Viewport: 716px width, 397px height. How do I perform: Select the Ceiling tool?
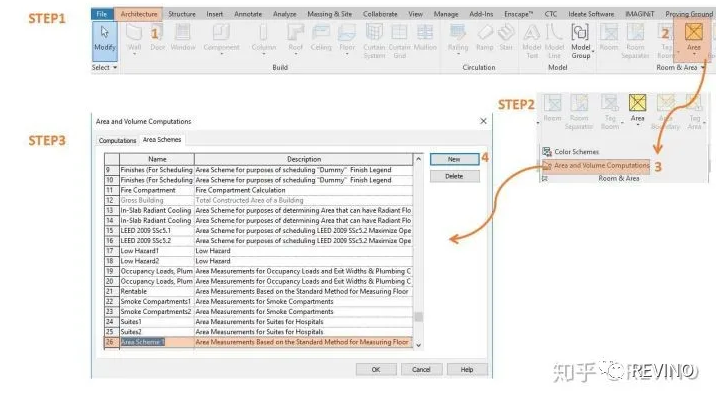(321, 37)
